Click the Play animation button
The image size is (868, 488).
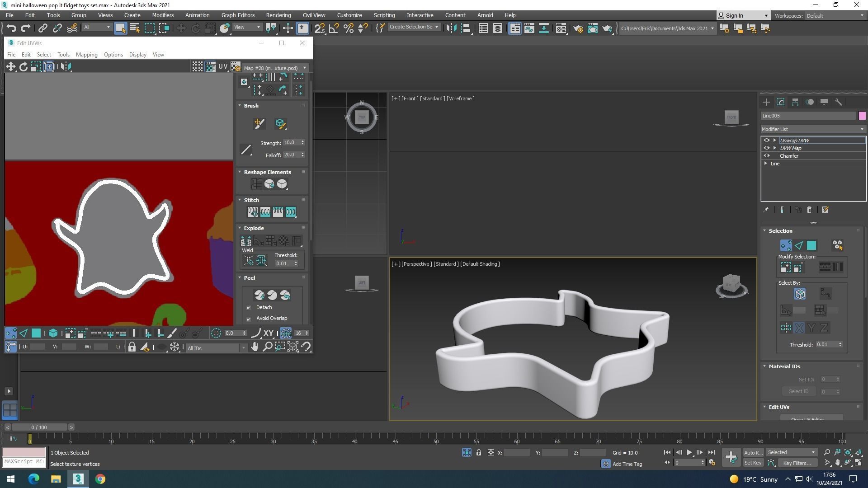click(x=689, y=452)
